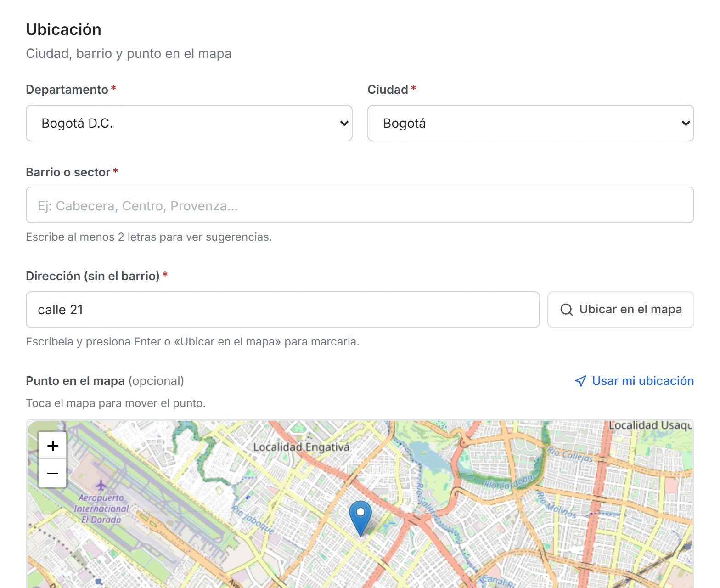Click the Río Molinos label on map

click(x=557, y=505)
